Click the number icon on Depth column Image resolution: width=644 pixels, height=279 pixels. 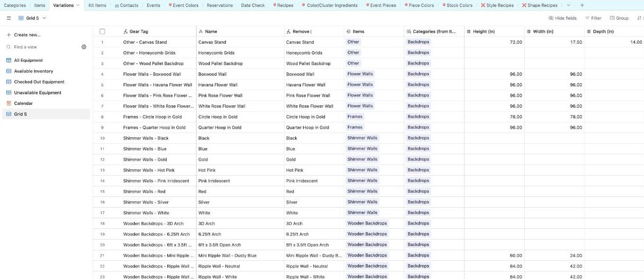[x=589, y=31]
